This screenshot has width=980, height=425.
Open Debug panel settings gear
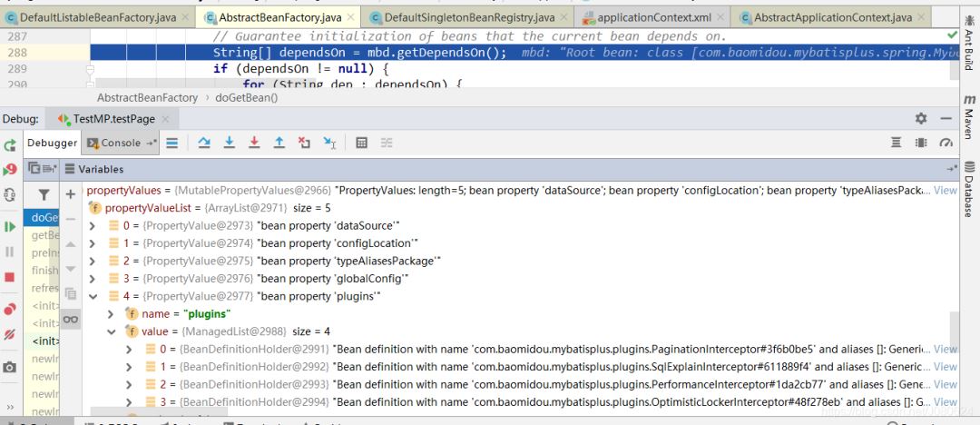point(921,118)
